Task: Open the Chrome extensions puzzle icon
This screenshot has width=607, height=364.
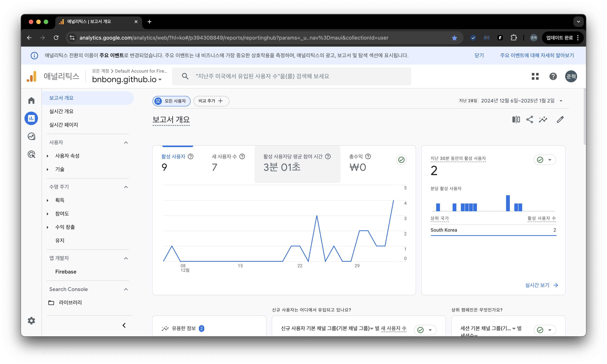Action: (514, 38)
